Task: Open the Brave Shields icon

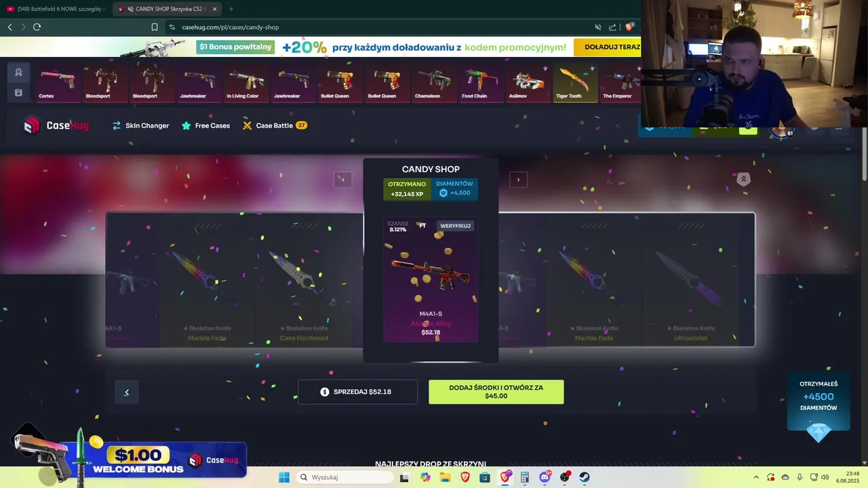Action: (629, 27)
